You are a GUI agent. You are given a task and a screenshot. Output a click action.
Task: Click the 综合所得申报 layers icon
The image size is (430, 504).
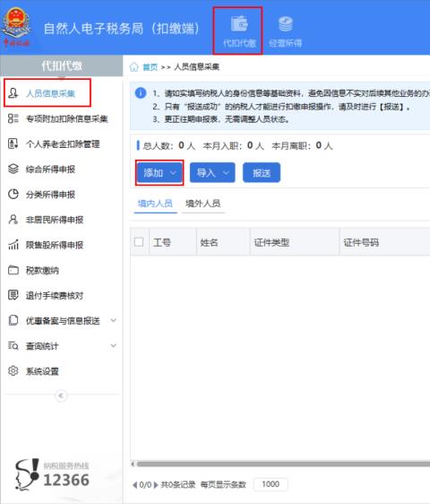[13, 169]
